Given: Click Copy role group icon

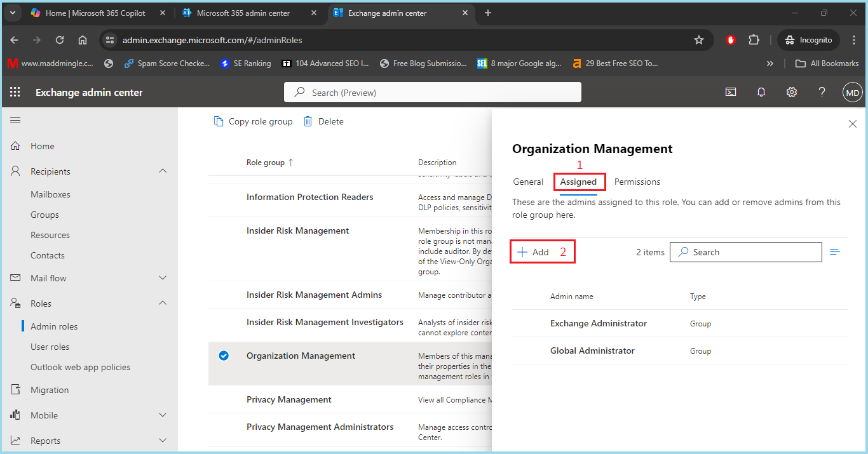Looking at the screenshot, I should (x=219, y=121).
